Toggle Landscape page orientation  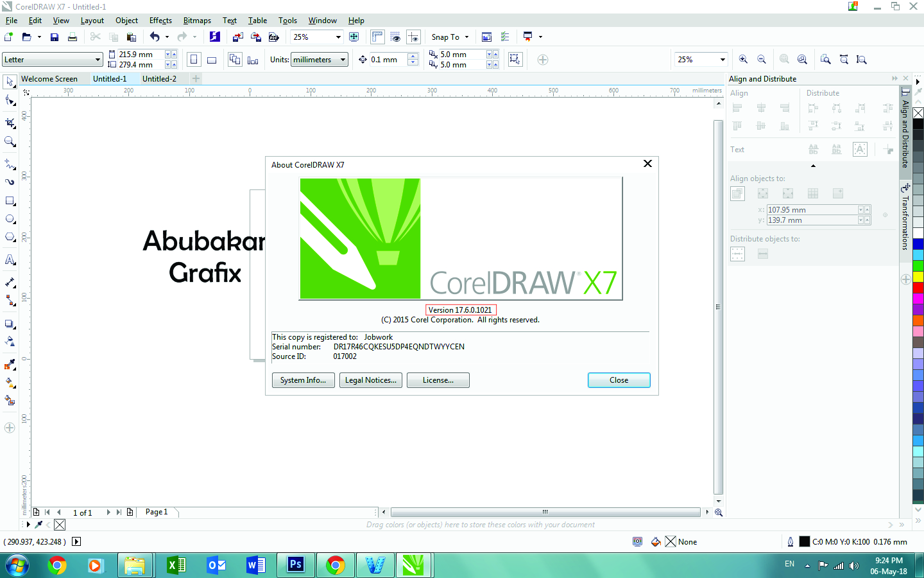212,60
